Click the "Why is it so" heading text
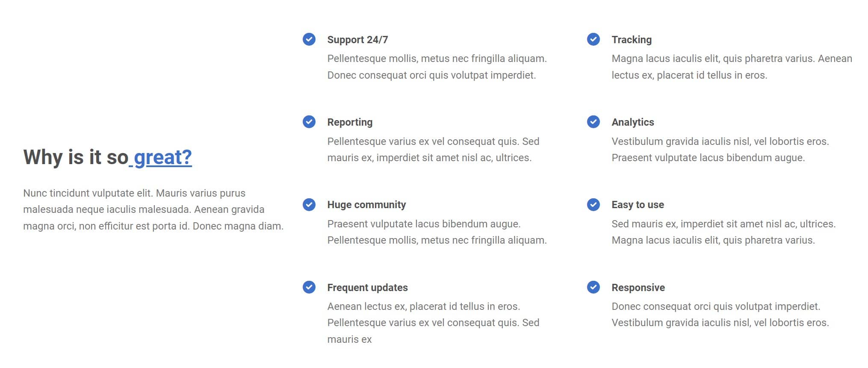Image resolution: width=868 pixels, height=368 pixels. tap(76, 157)
